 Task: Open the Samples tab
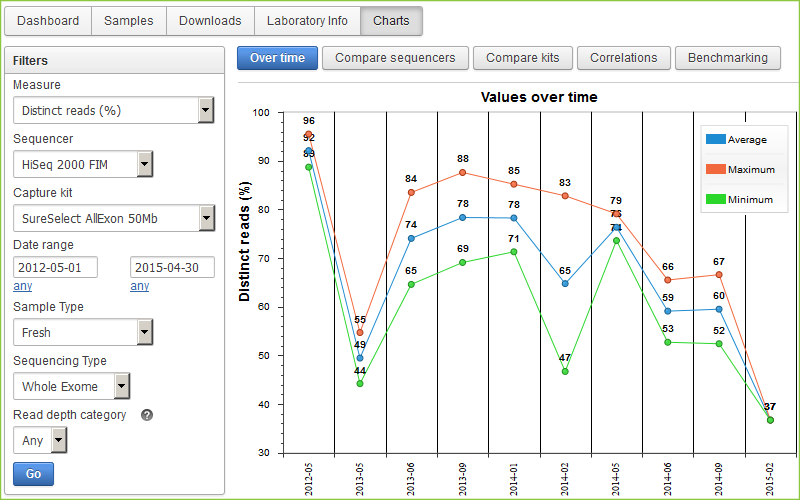click(129, 21)
